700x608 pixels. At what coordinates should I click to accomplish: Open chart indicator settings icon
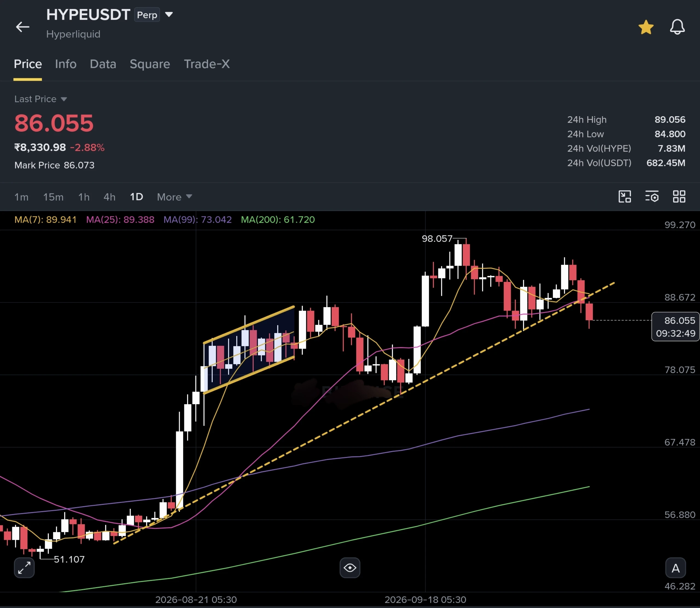[x=652, y=196]
